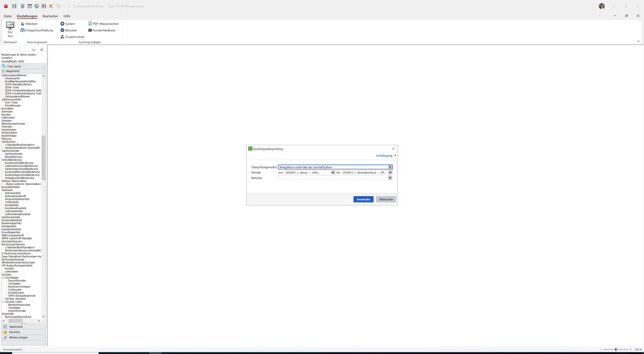This screenshot has height=354, width=644.
Task: Open System settings gear
Action: click(x=68, y=24)
